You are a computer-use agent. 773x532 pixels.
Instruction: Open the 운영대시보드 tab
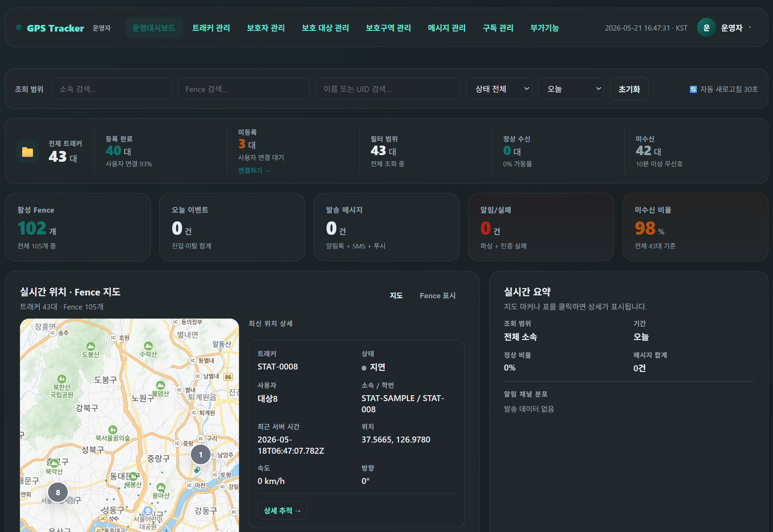(154, 28)
